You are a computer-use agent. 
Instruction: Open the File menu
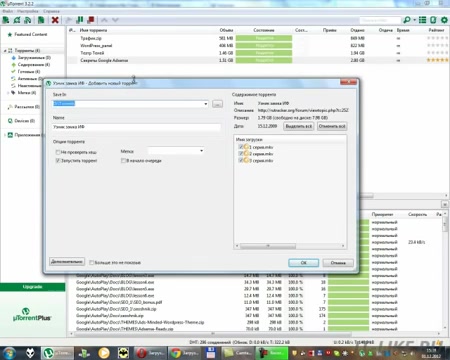(x=7, y=11)
